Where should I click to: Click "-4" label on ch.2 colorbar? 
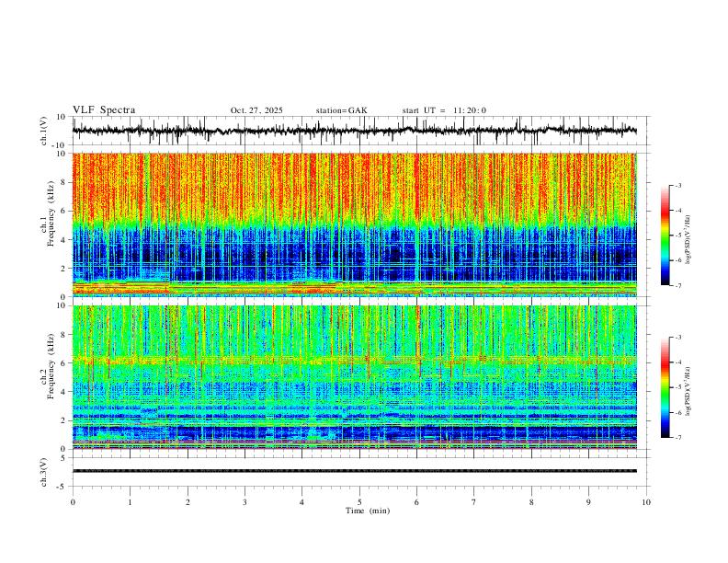tap(677, 362)
